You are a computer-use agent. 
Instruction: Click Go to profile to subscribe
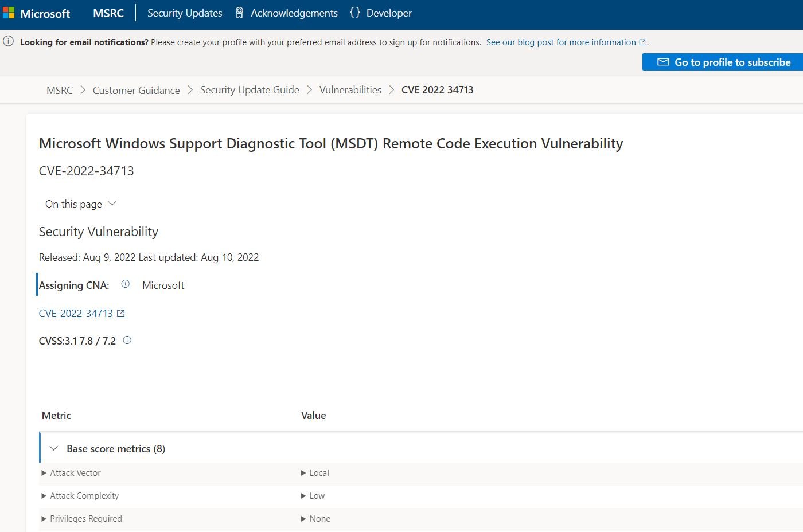(723, 62)
